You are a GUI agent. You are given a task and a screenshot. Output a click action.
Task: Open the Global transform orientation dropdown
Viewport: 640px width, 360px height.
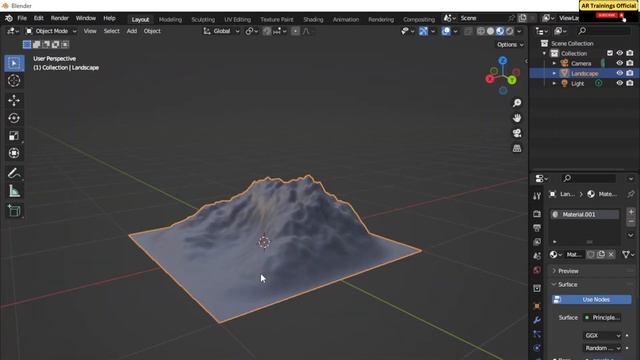[x=221, y=31]
